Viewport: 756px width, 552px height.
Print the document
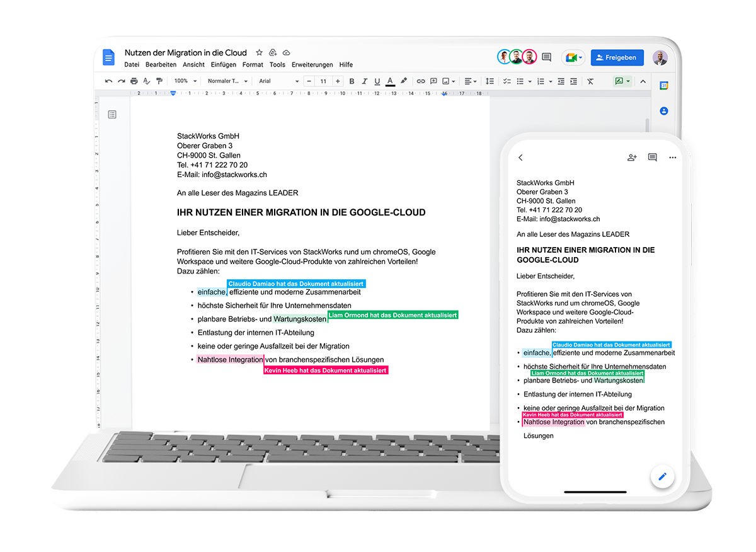tap(134, 81)
